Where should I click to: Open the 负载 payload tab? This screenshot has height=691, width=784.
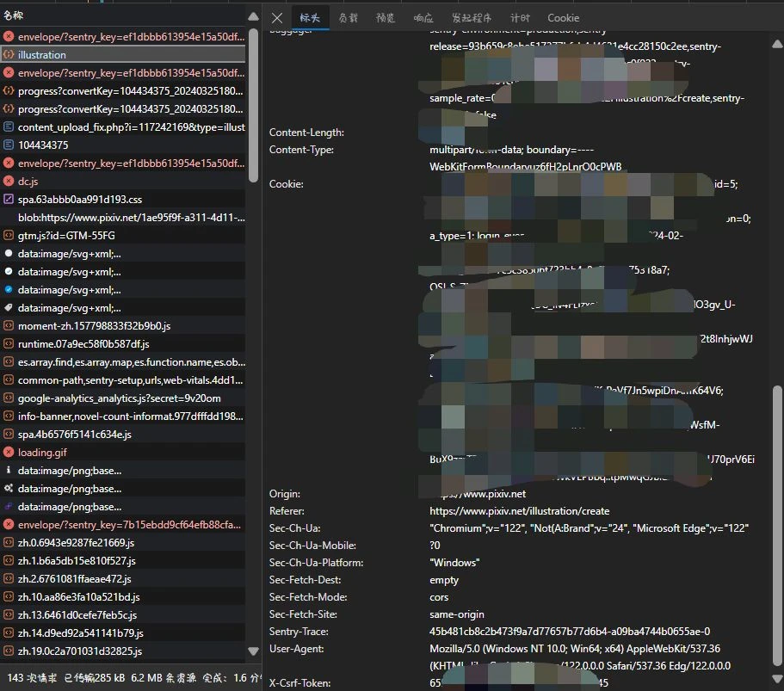point(348,18)
